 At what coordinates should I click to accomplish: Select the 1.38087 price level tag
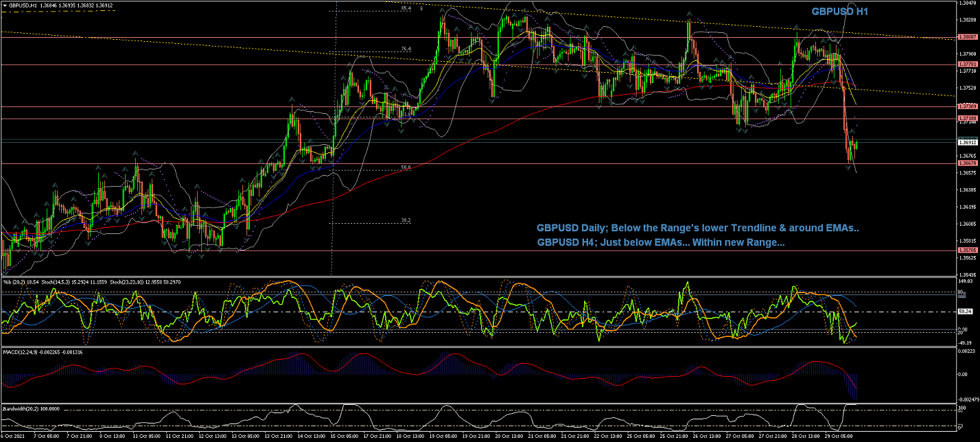(x=966, y=37)
